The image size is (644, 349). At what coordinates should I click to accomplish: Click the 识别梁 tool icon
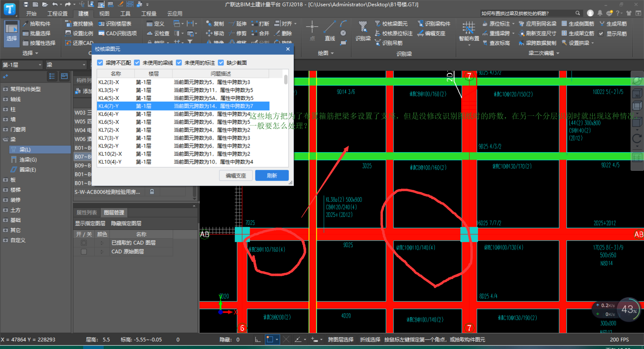pyautogui.click(x=363, y=31)
